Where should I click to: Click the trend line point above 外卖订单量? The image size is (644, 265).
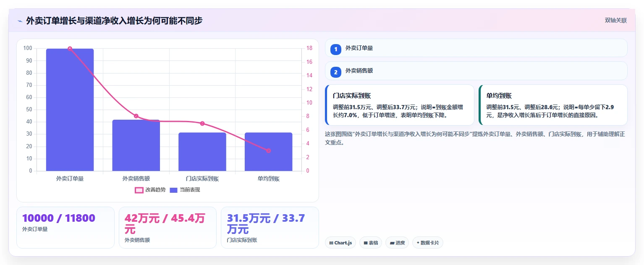[x=70, y=49]
